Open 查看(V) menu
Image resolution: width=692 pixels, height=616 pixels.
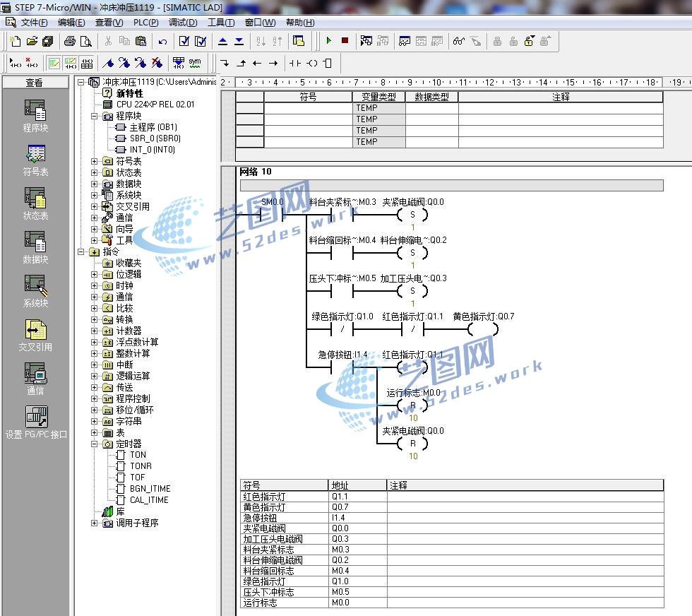coord(109,23)
